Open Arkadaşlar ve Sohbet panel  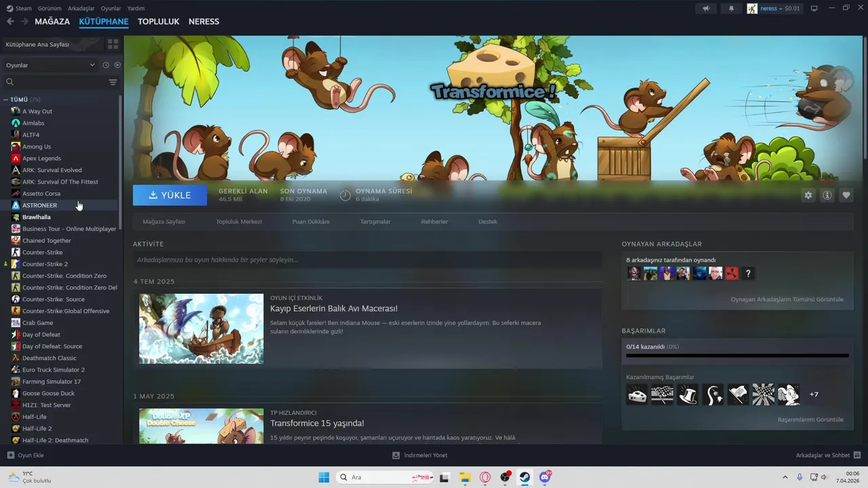pos(828,455)
